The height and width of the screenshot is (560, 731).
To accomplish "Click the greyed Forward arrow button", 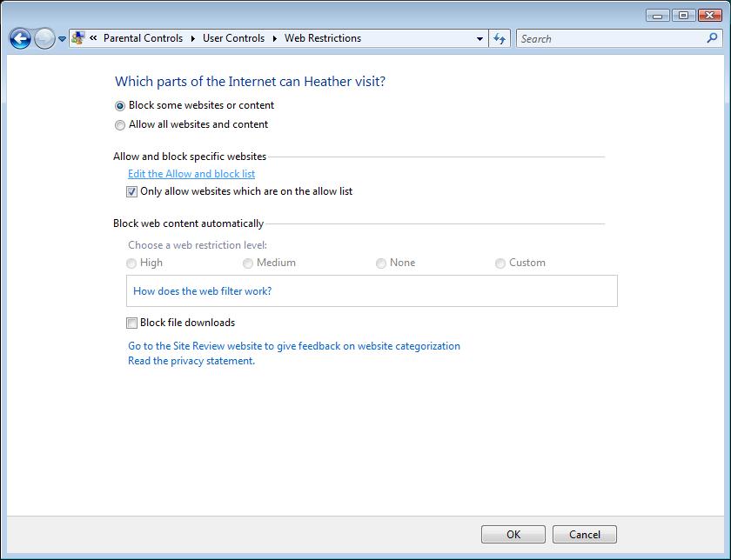I will pos(44,38).
